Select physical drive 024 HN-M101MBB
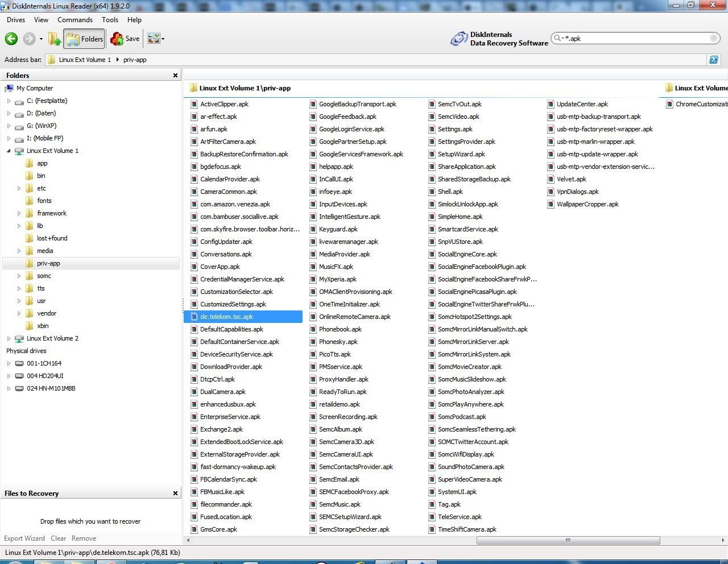728x564 pixels. 51,388
